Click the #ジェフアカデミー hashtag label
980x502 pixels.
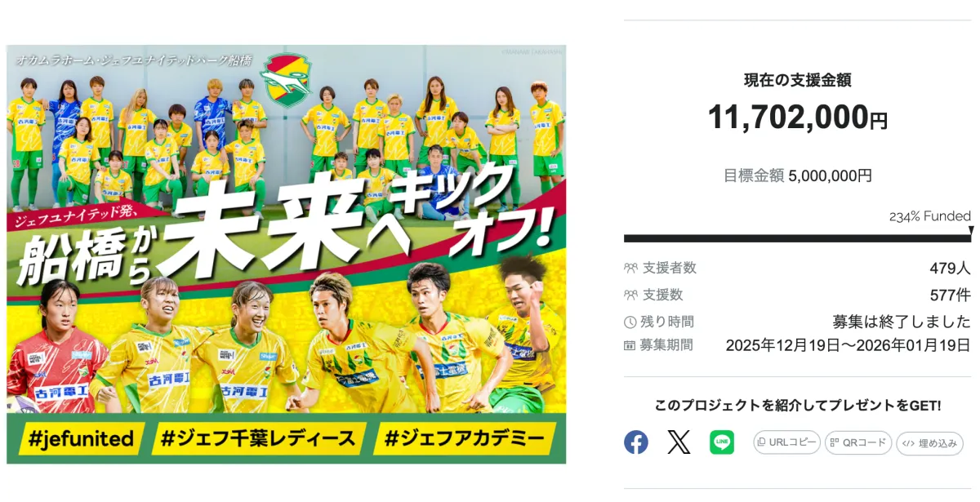[x=464, y=439]
